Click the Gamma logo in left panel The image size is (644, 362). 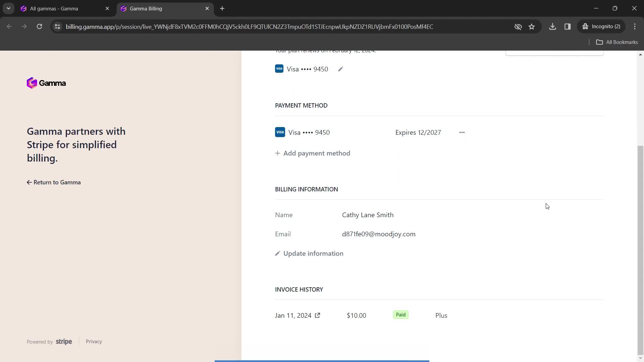point(46,83)
